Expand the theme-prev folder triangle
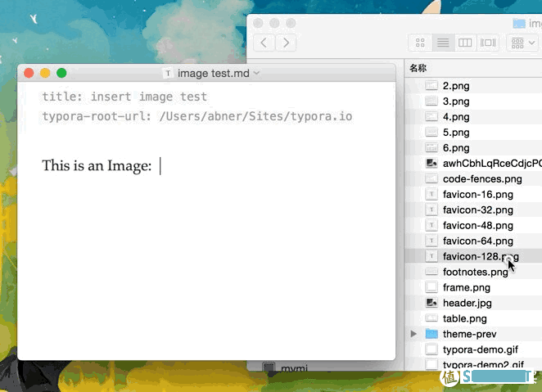The image size is (542, 392). pos(413,334)
